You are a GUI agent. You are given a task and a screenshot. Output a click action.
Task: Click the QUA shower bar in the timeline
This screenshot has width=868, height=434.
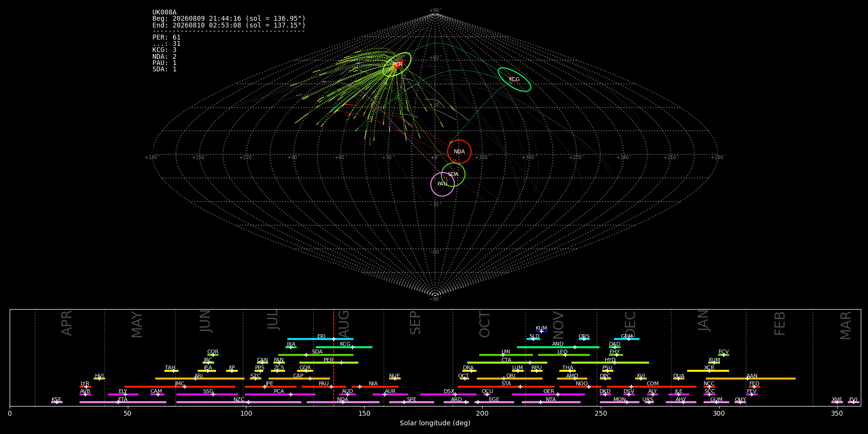click(678, 379)
